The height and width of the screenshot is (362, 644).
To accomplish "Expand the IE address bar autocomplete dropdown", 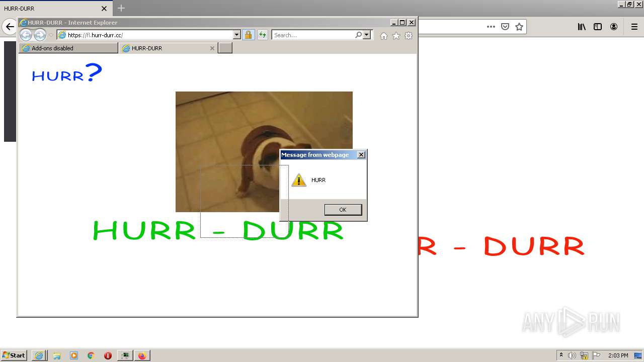I will (237, 35).
